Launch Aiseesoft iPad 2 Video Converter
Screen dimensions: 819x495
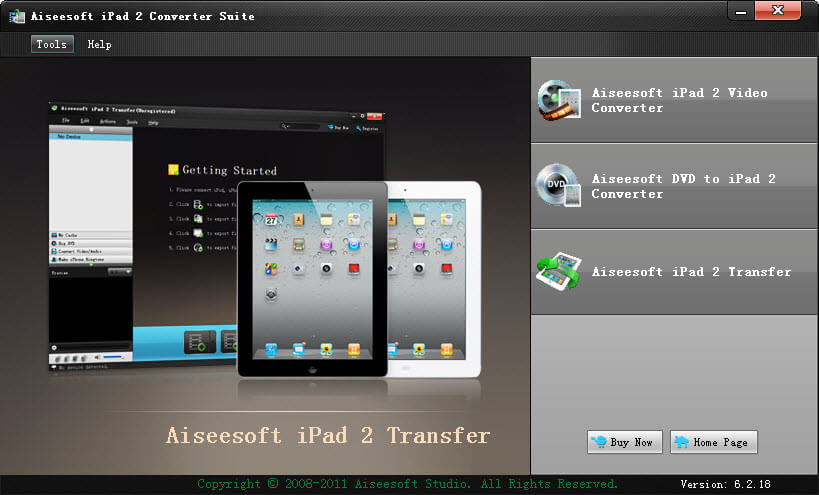[x=674, y=100]
